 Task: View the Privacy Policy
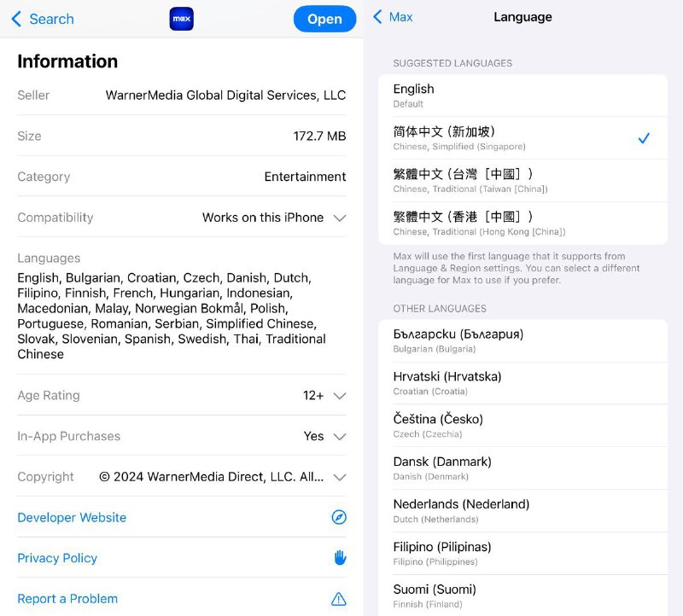click(57, 557)
